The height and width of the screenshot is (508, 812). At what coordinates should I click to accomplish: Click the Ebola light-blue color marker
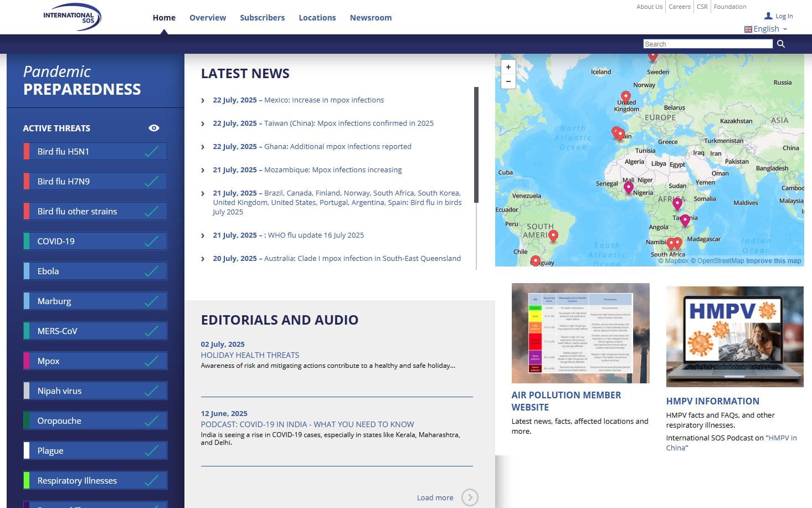[27, 271]
